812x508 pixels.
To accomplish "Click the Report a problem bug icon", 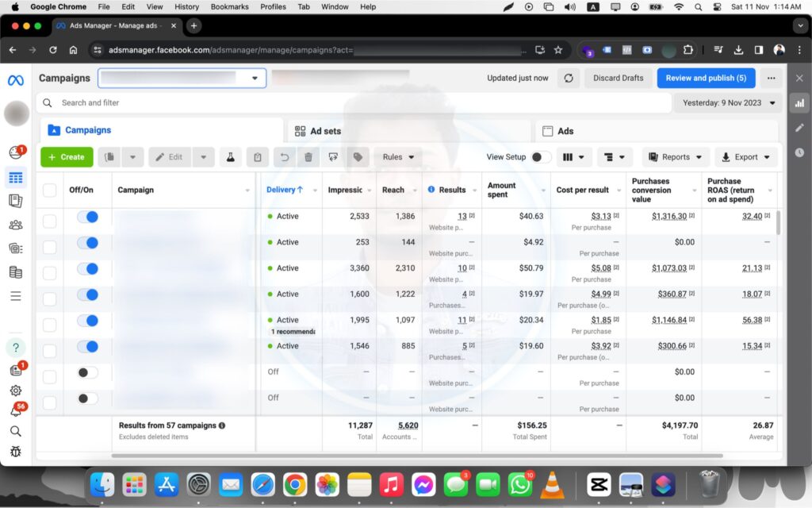I will (x=16, y=452).
